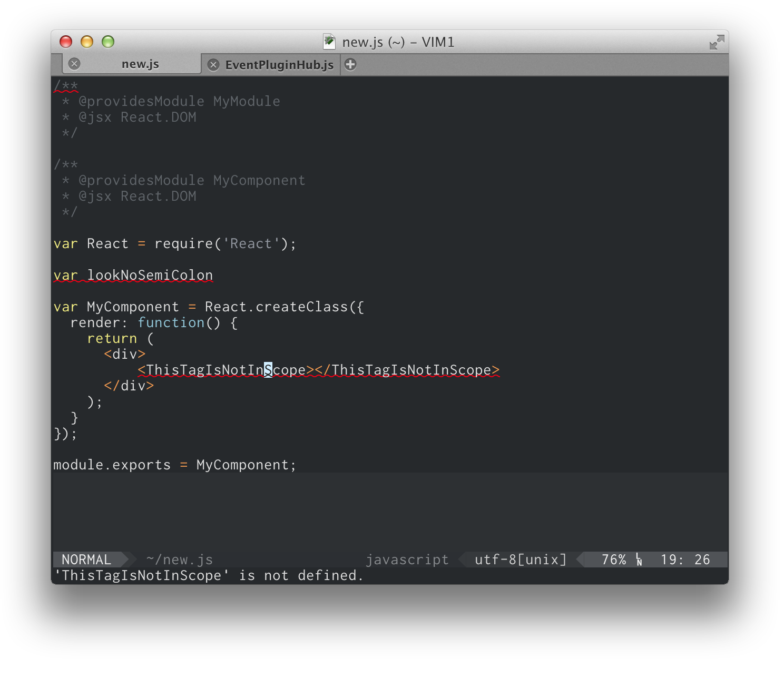The image size is (784, 677).
Task: Enter full screen with the arrows icon
Action: pos(717,42)
